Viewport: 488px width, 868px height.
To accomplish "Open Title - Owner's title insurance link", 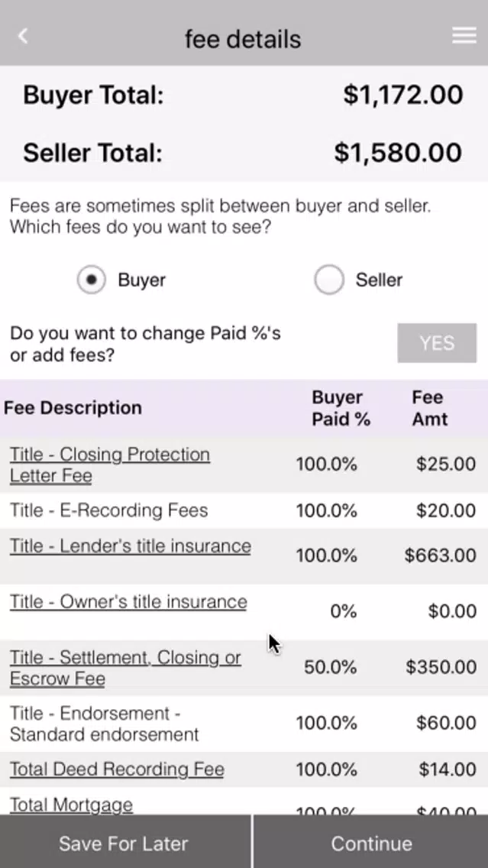I will point(128,602).
